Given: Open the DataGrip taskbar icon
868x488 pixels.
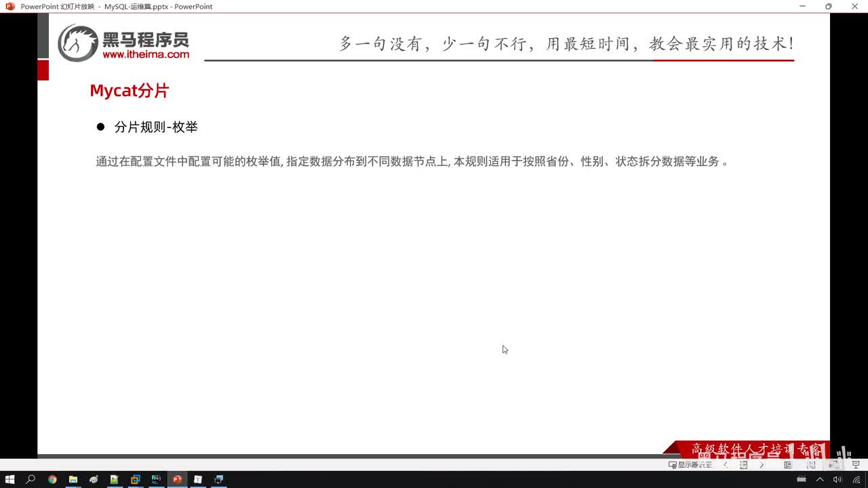Looking at the screenshot, I should click(x=156, y=479).
